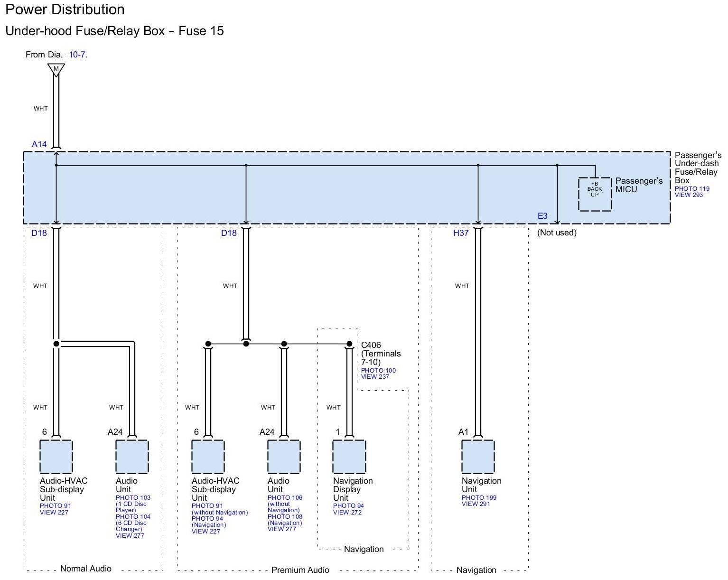Select the Navigation Unit component box

coord(478,457)
